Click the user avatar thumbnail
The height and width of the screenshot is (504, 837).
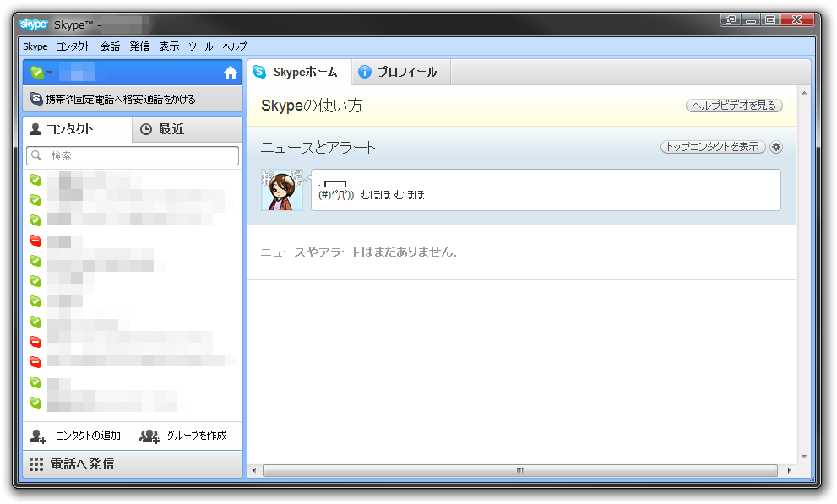282,190
